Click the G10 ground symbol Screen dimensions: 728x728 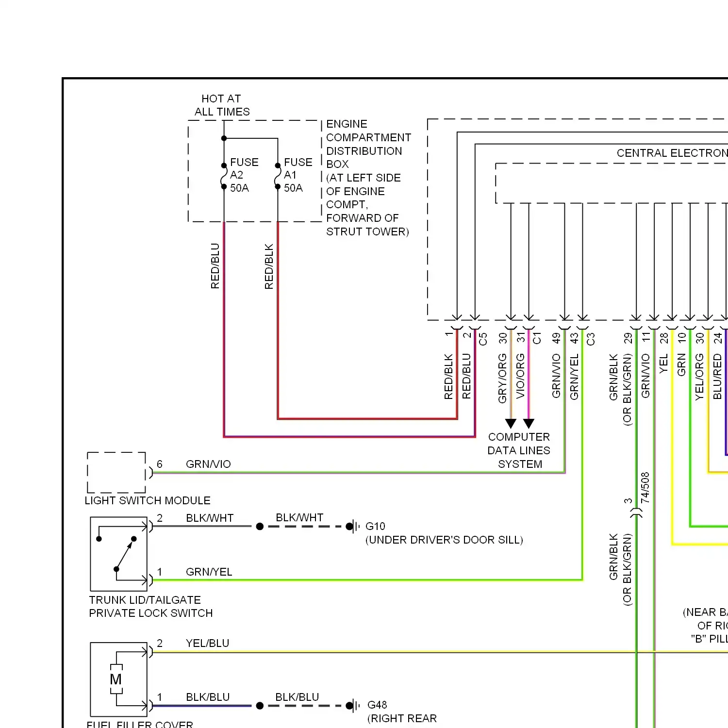coord(353,527)
